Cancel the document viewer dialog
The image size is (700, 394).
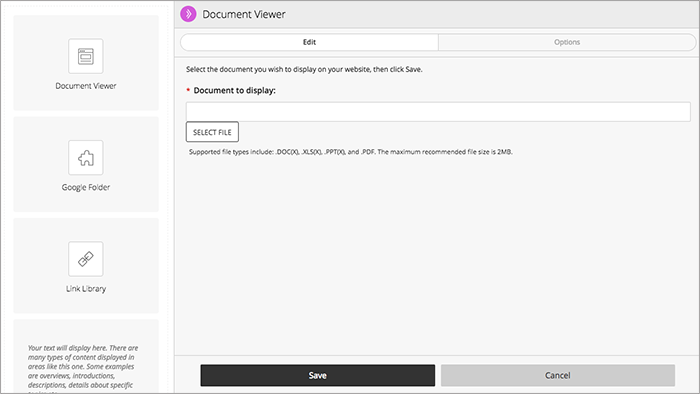click(558, 375)
